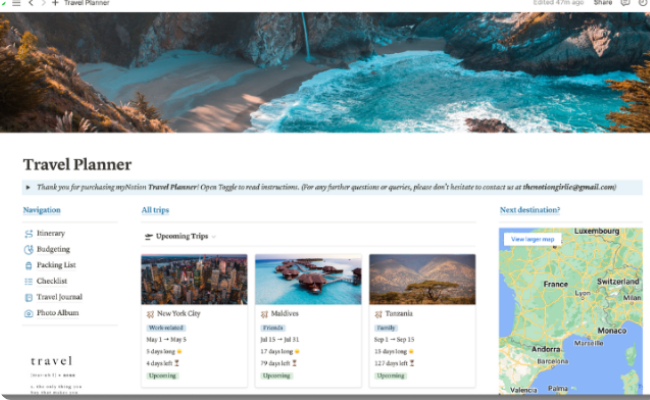Click the Photo Album camera icon
The width and height of the screenshot is (650, 400).
[28, 313]
